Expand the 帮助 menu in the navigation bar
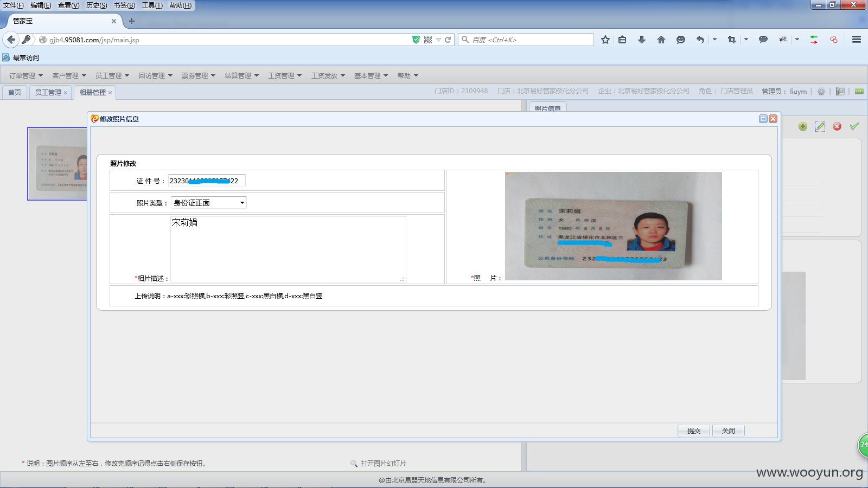This screenshot has height=488, width=868. (408, 75)
